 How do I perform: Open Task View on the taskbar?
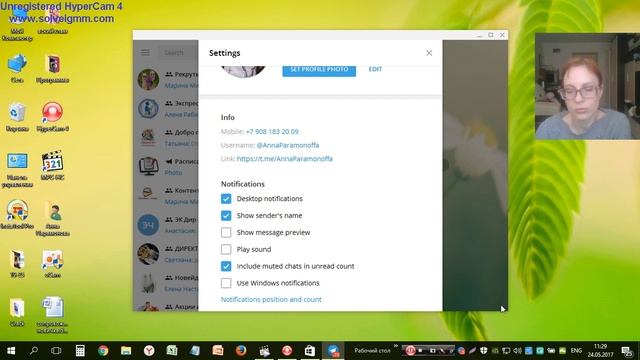(x=56, y=351)
